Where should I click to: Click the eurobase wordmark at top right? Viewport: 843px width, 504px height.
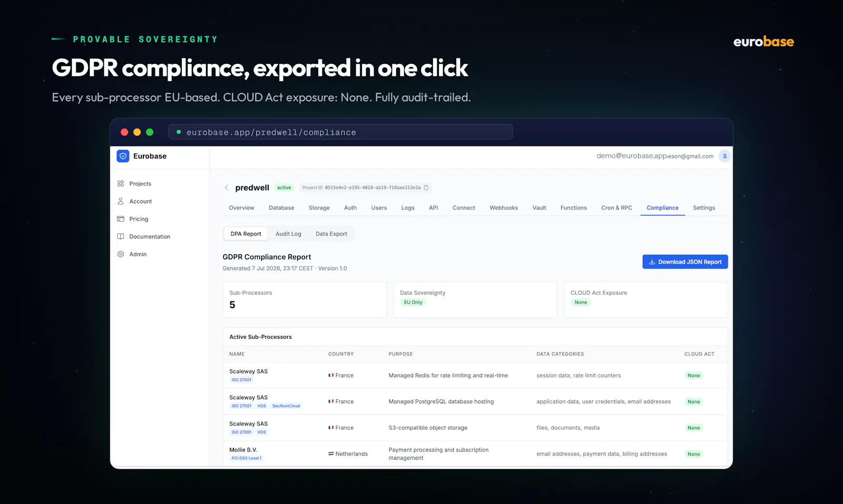763,42
